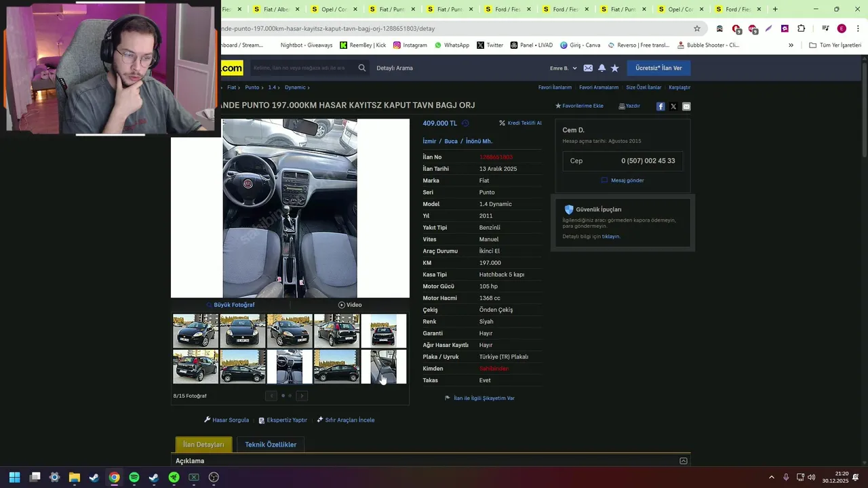This screenshot has height=488, width=868.
Task: Bookmark page with address bar star
Action: 696,28
